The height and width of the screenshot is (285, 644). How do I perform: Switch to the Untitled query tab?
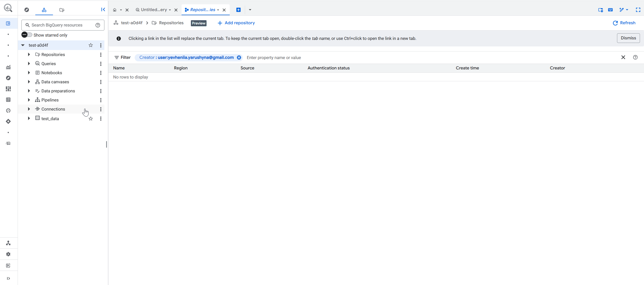click(x=154, y=10)
